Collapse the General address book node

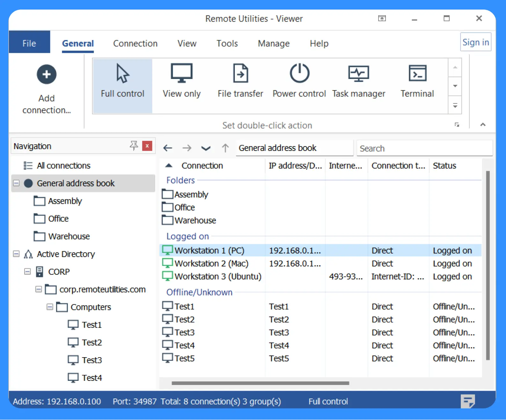(x=16, y=183)
